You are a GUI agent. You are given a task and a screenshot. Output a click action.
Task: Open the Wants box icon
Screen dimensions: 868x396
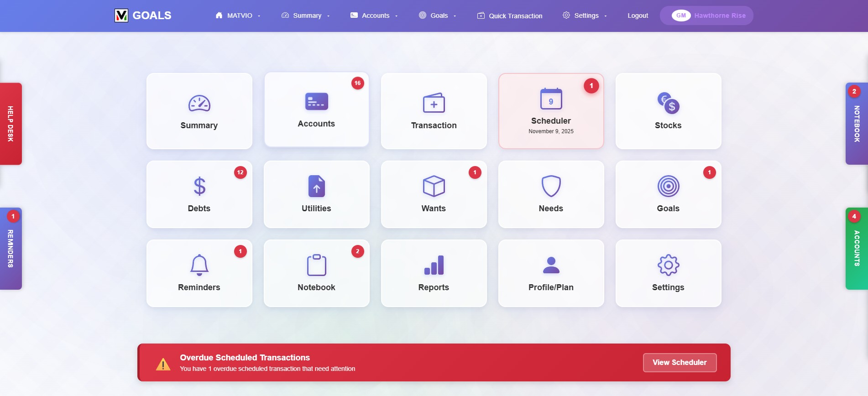434,186
